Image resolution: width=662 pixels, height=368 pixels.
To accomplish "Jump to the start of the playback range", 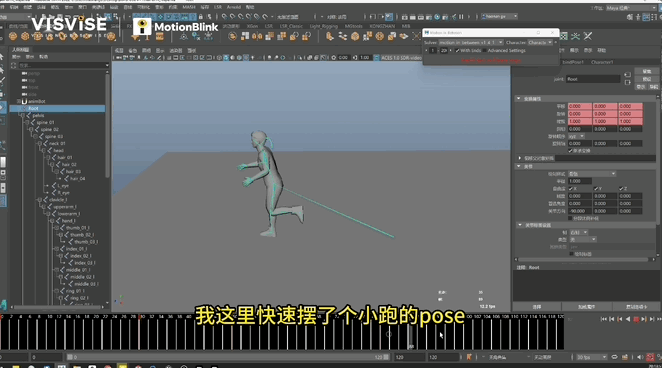I will pyautogui.click(x=604, y=319).
